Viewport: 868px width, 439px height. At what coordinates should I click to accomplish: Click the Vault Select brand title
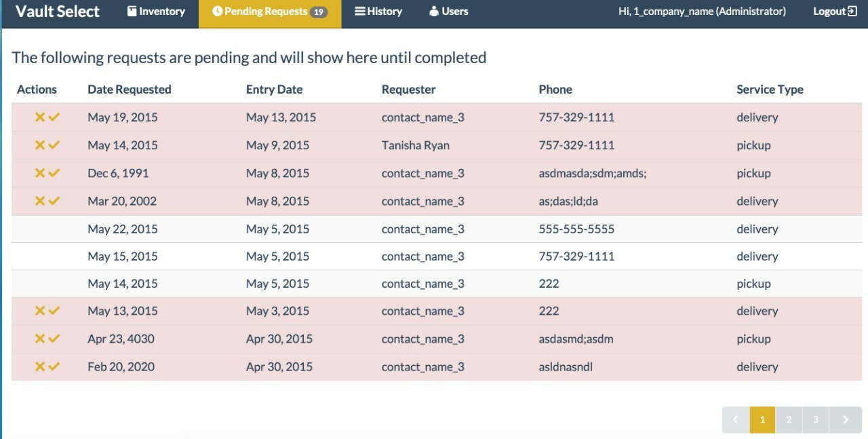pyautogui.click(x=58, y=12)
